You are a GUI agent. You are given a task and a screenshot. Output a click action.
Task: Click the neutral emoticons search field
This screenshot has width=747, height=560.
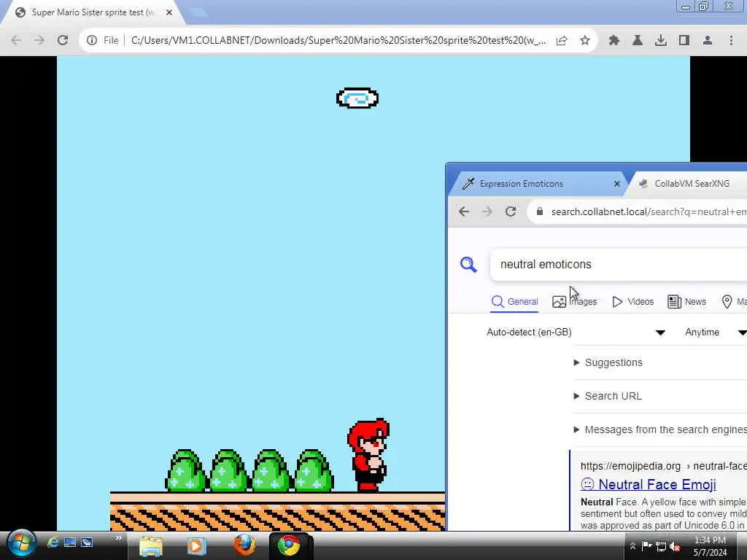(x=619, y=264)
